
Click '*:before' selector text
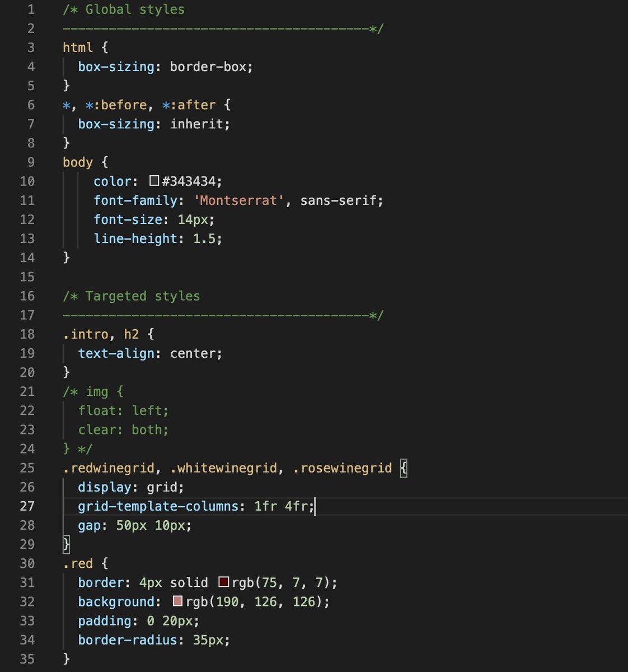[116, 105]
